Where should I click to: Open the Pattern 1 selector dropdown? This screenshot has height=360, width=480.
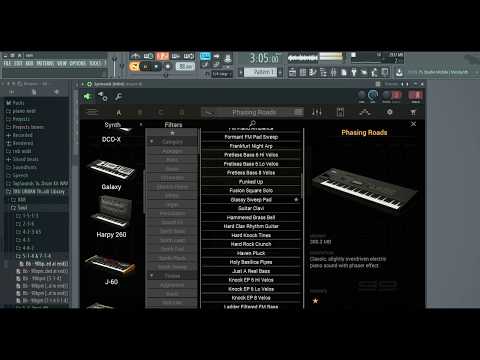[x=261, y=72]
